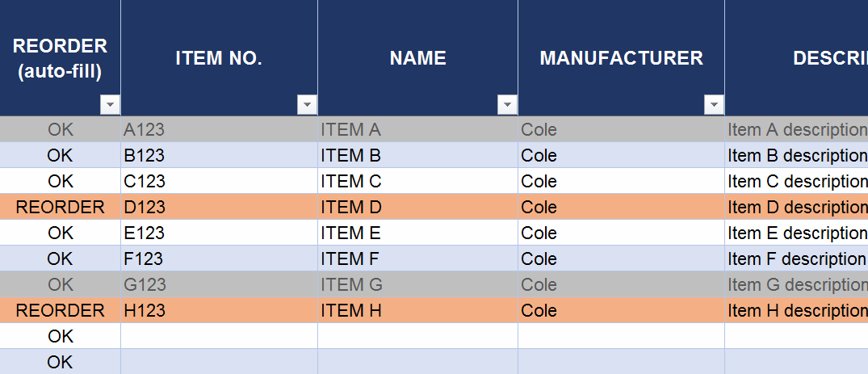Open the ITEM NO. filter dropdown

307,104
